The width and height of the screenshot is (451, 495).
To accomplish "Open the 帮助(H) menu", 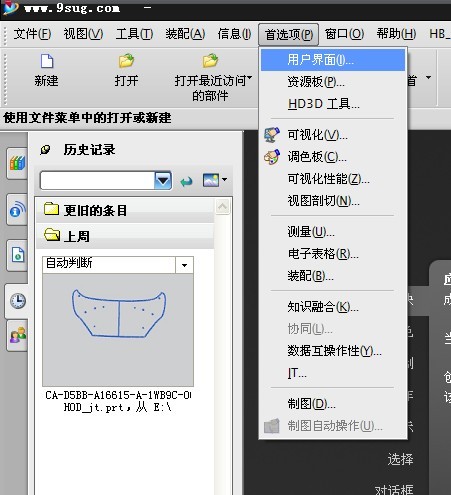I will [x=396, y=34].
